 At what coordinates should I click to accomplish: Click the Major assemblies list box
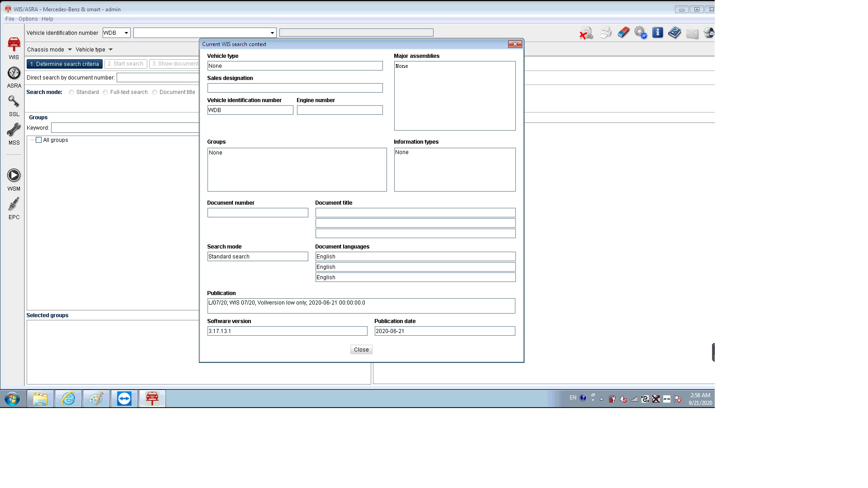(x=455, y=96)
